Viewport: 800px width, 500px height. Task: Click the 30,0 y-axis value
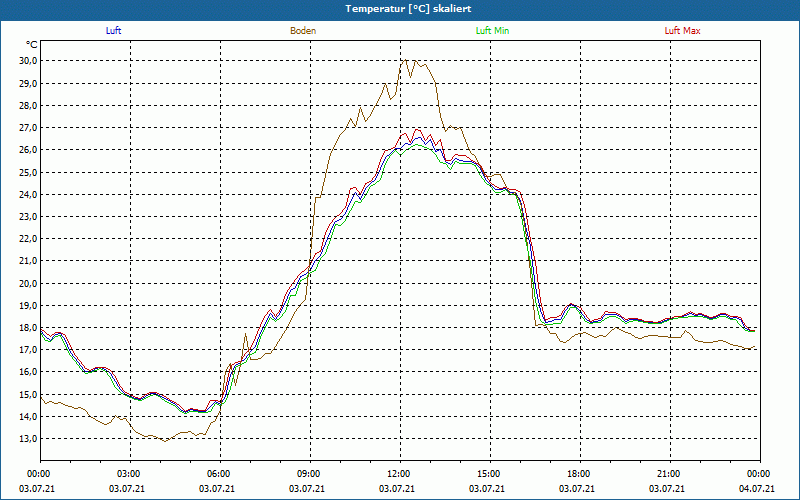tap(29, 61)
